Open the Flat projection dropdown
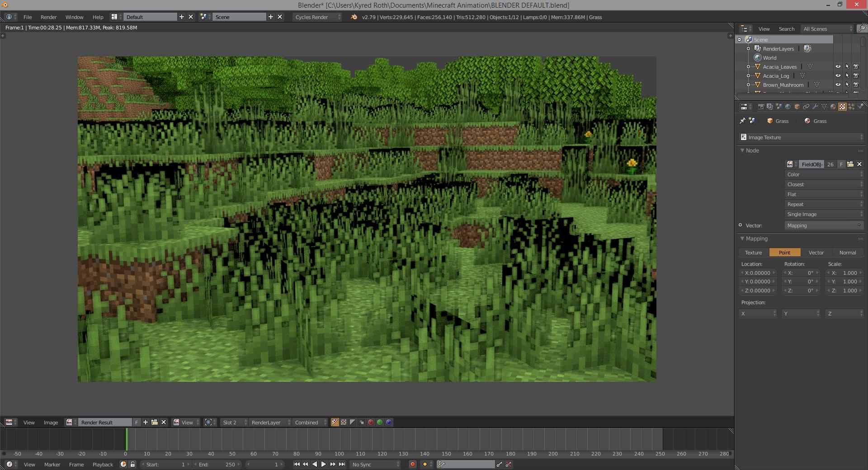868x470 pixels. tap(824, 194)
